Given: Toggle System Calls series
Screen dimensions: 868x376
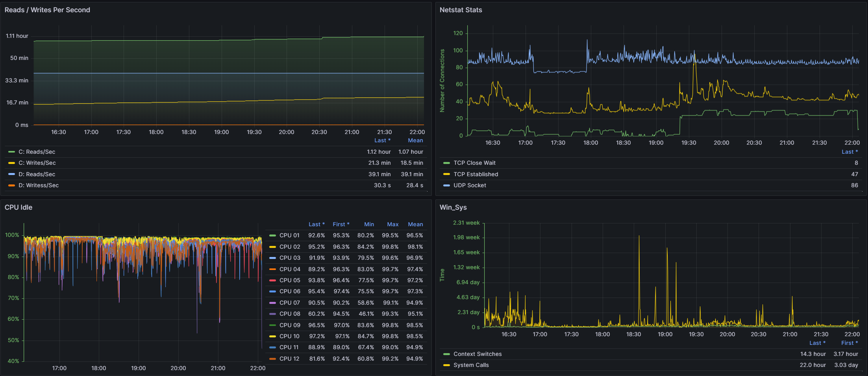Looking at the screenshot, I should tap(471, 365).
